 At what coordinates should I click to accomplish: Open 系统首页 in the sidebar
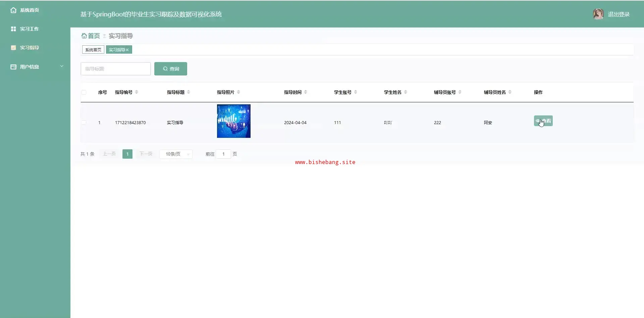click(x=30, y=10)
